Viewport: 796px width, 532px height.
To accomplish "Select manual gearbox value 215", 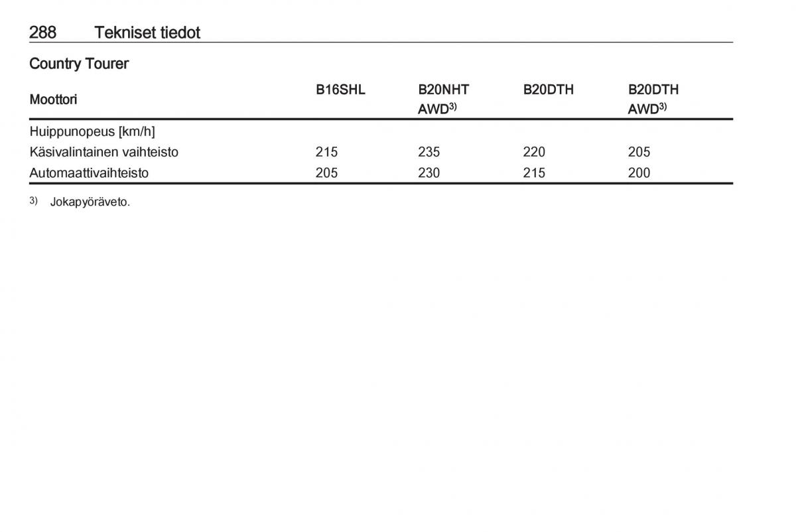I will point(326,152).
